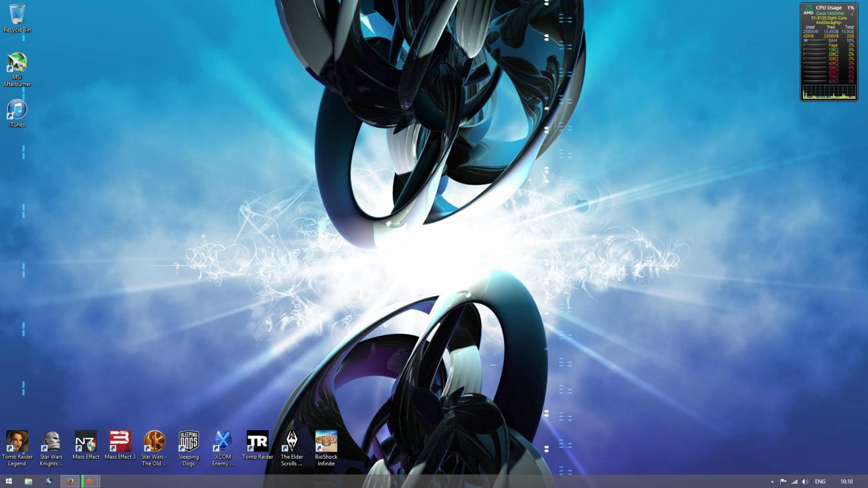Screen dimensions: 868x488
Task: Click the CPU Usage gadget title
Action: coord(829,7)
